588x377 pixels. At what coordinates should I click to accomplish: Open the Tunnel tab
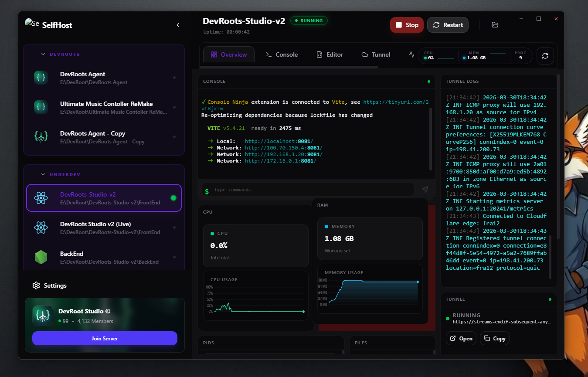click(376, 54)
